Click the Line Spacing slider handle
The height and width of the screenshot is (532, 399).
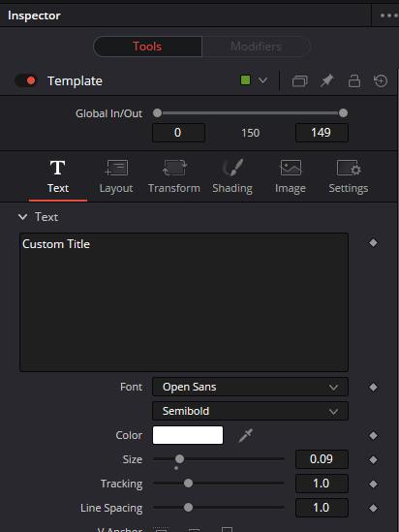pos(188,508)
